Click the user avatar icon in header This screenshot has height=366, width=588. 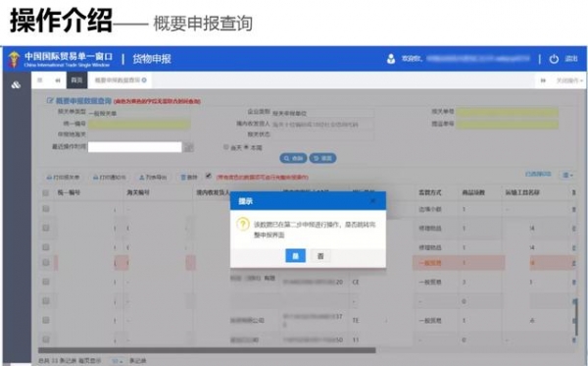tap(391, 59)
